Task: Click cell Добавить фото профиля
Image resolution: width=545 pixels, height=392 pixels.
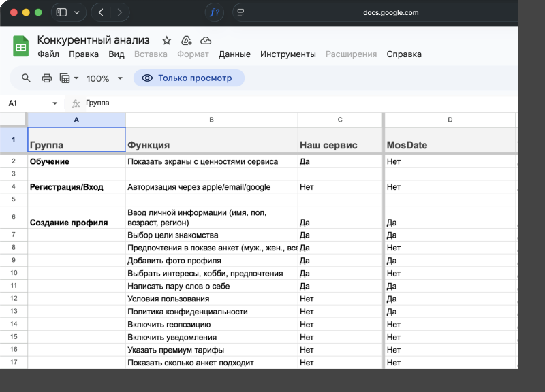Action: point(211,261)
